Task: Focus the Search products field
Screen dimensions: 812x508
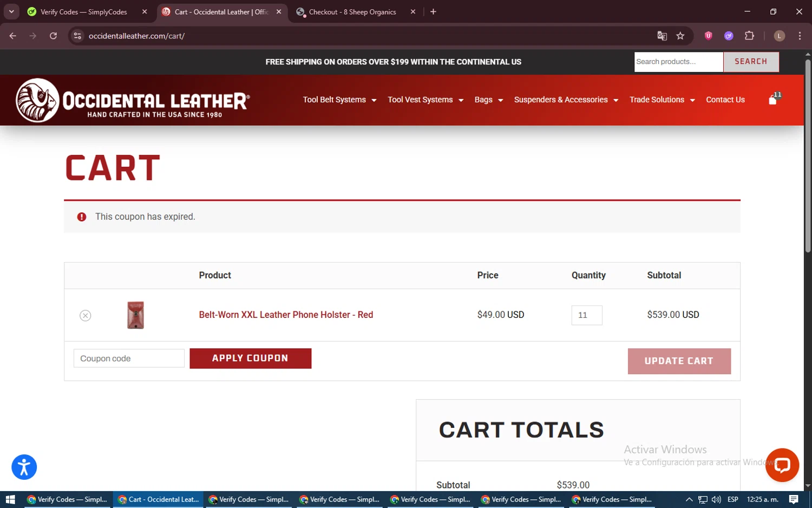Action: 679,62
